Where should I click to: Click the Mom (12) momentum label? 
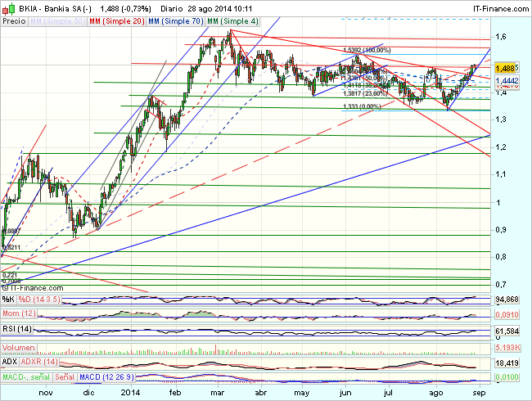19,313
